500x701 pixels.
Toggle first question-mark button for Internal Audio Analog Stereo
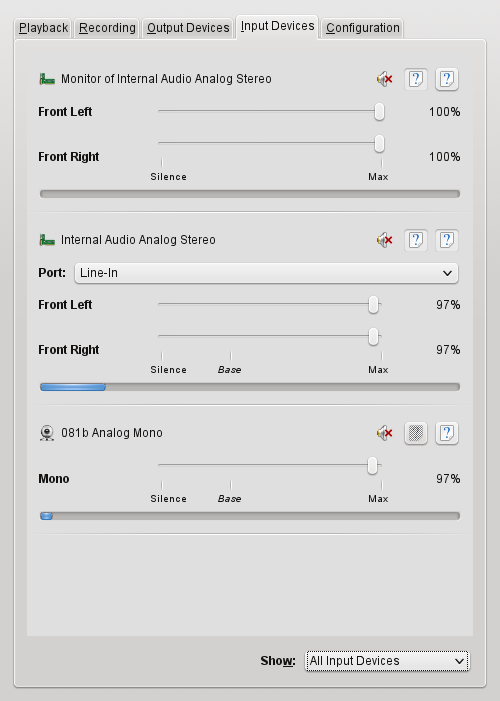click(416, 240)
